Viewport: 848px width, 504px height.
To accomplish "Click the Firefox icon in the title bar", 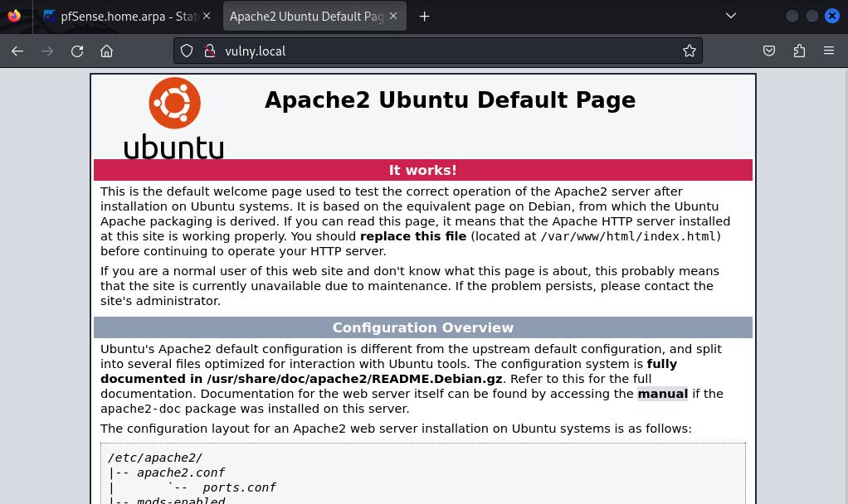I will pyautogui.click(x=14, y=16).
